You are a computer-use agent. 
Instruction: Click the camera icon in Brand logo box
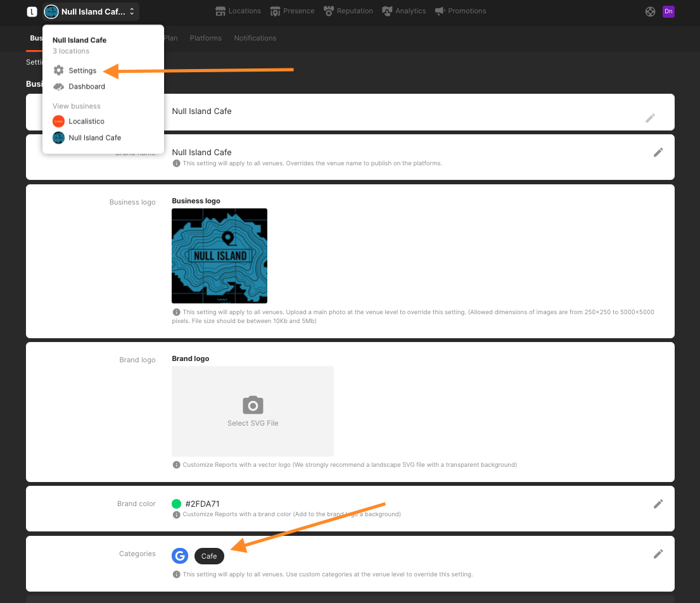253,405
